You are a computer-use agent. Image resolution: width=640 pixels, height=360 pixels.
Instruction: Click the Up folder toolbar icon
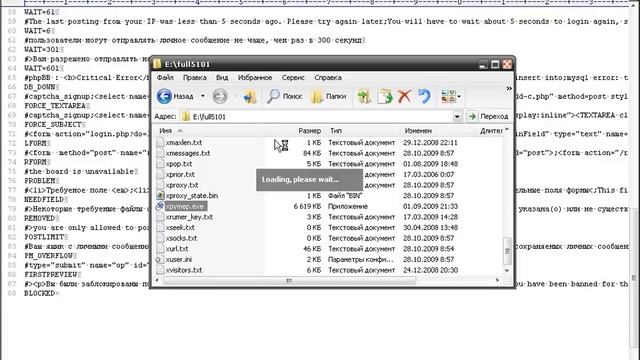coord(249,97)
